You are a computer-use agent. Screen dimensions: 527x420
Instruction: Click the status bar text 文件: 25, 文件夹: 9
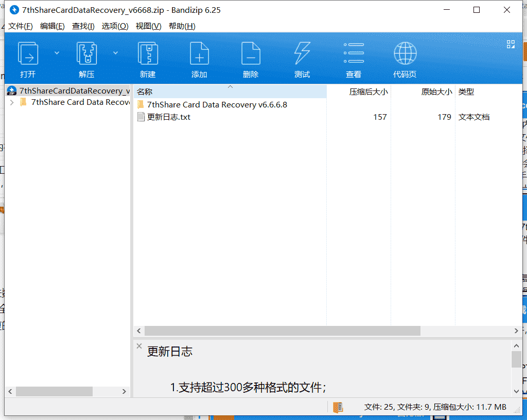tap(397, 407)
